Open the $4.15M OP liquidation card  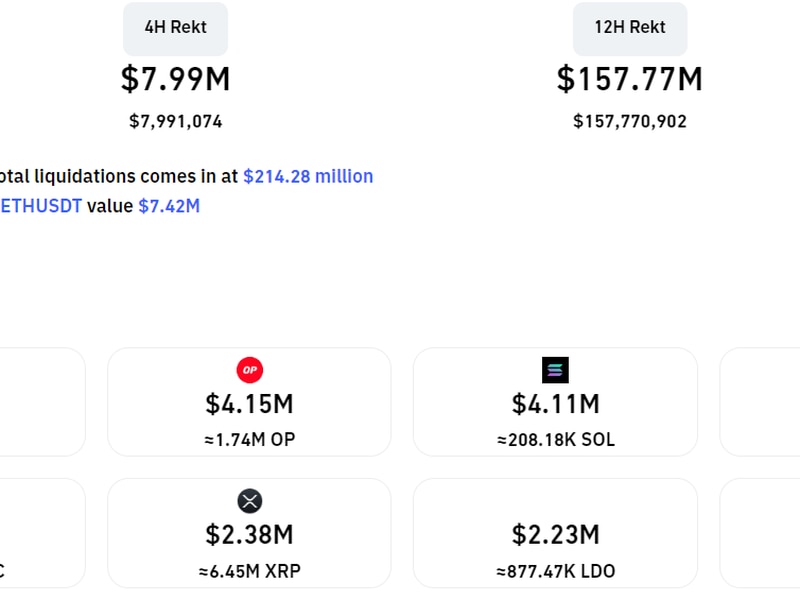249,404
